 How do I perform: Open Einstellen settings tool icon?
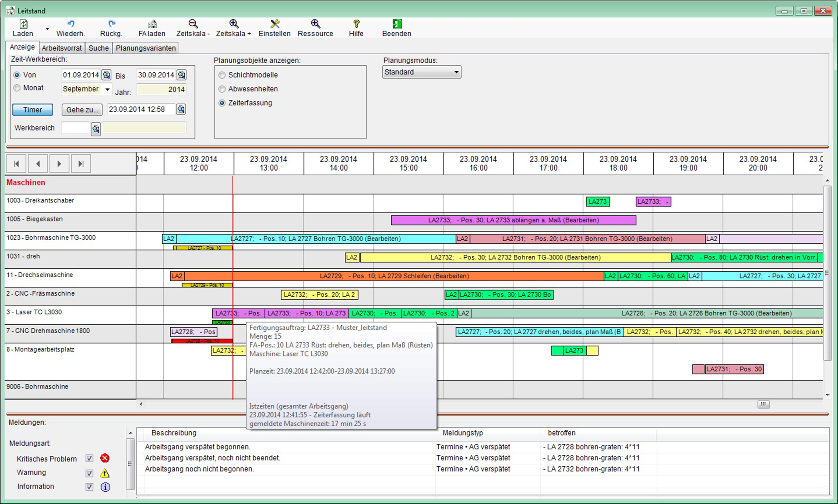tap(275, 24)
